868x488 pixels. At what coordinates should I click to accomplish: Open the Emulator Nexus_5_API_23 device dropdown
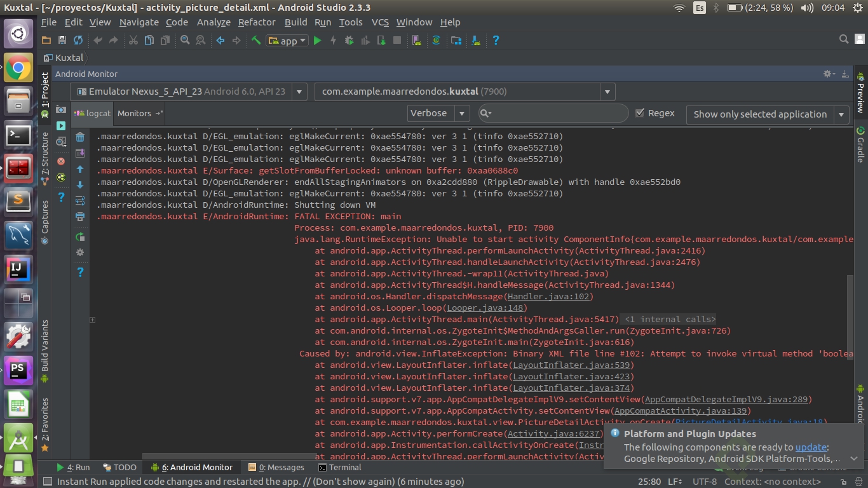[189, 91]
